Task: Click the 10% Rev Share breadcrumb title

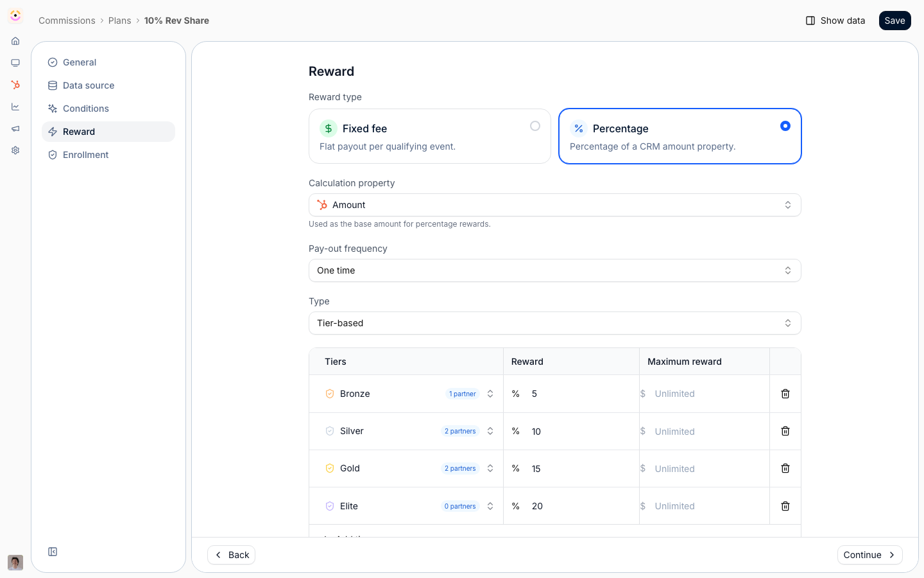Action: pos(176,21)
